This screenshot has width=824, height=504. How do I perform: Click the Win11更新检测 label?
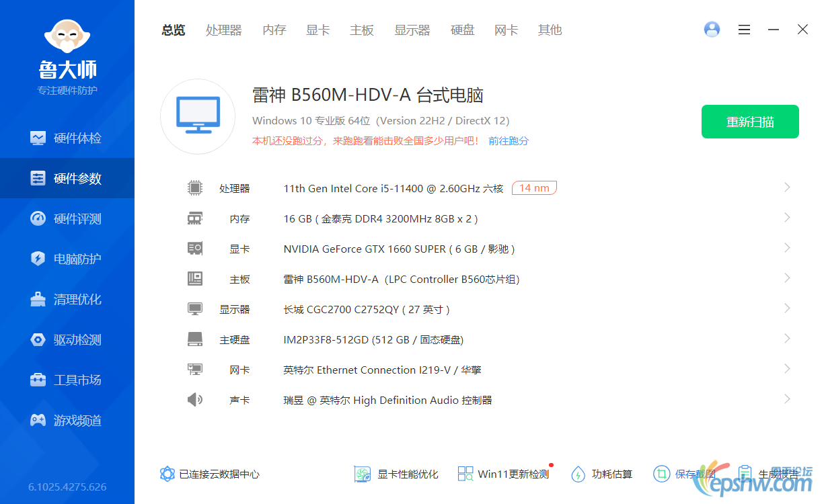[513, 474]
